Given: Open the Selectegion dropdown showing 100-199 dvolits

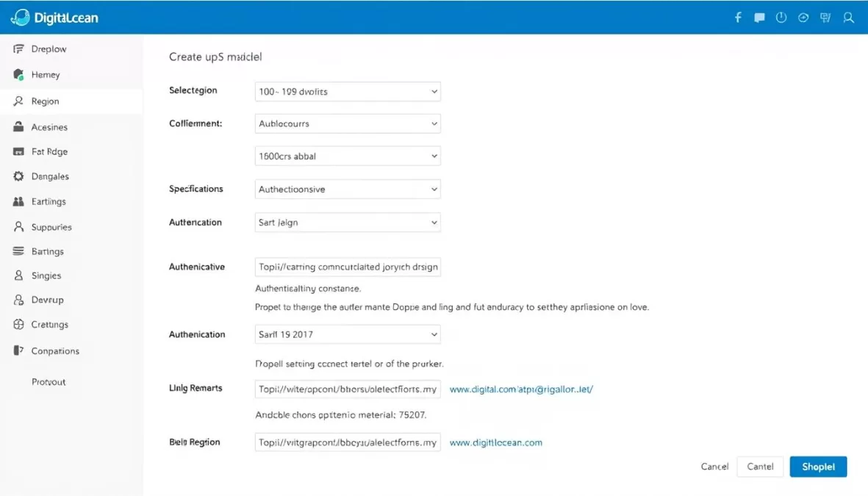Looking at the screenshot, I should click(x=347, y=91).
